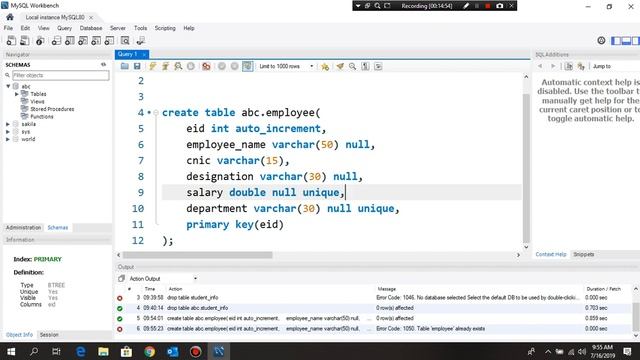Create new stored procedure icon
This screenshot has width=640, height=360.
96,40
